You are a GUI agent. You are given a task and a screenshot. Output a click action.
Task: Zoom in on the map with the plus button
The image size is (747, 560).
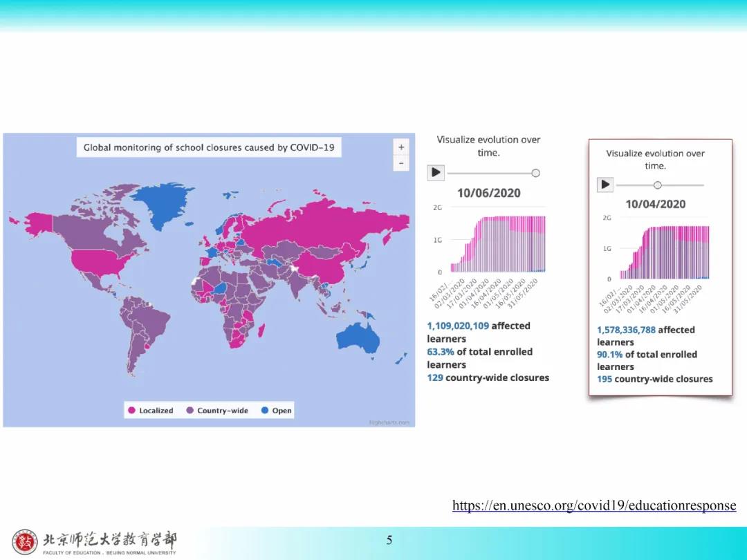click(x=401, y=147)
